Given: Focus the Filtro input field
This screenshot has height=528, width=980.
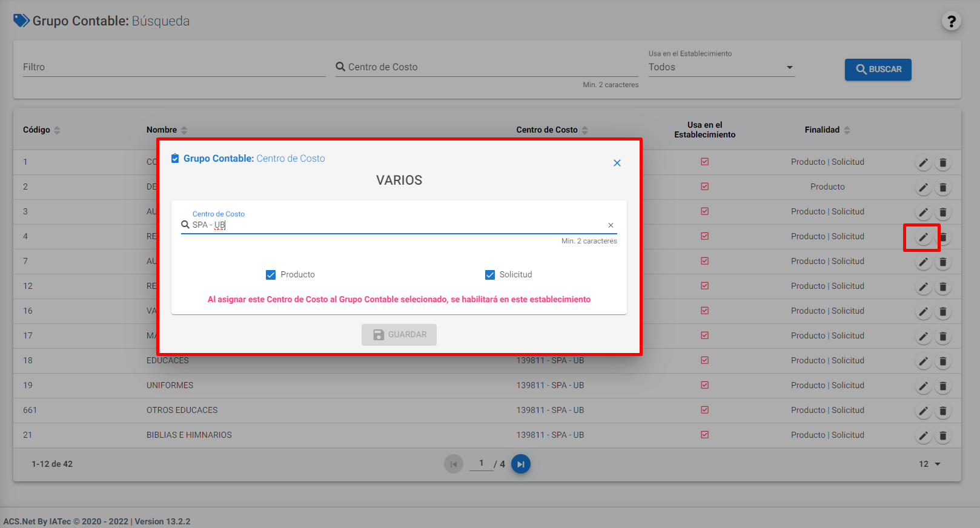Looking at the screenshot, I should pyautogui.click(x=174, y=67).
